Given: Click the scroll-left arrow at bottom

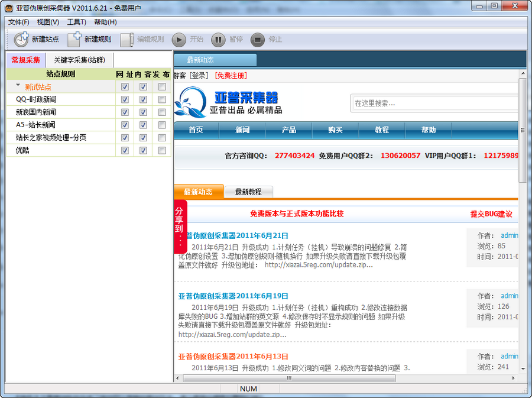Looking at the screenshot, I should tap(178, 378).
